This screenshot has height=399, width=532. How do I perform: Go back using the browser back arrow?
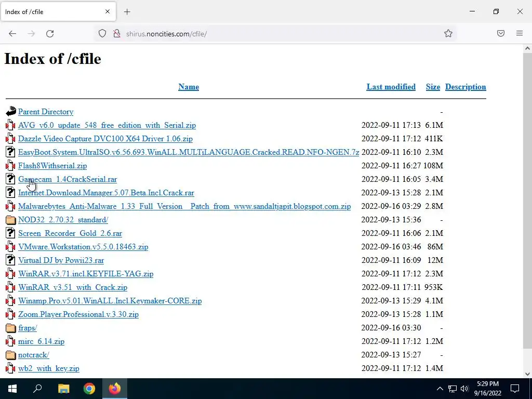pos(12,34)
